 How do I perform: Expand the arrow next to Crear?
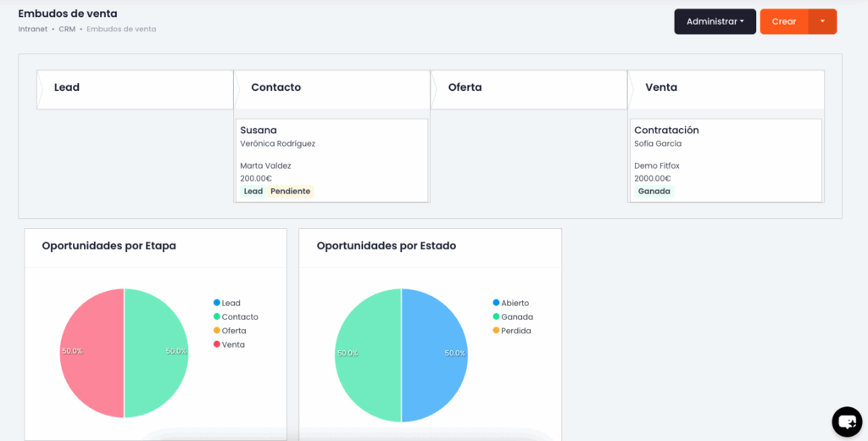coord(822,21)
